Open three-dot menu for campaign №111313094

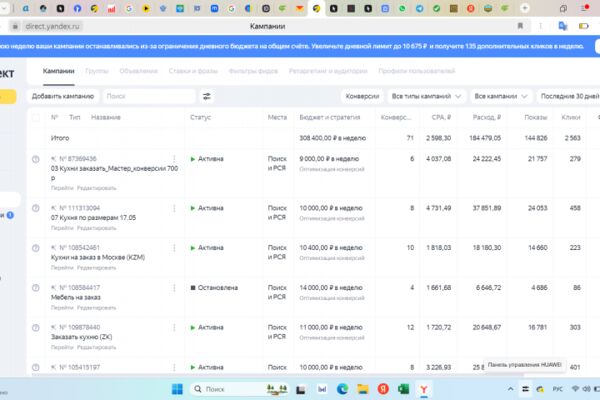click(174, 208)
